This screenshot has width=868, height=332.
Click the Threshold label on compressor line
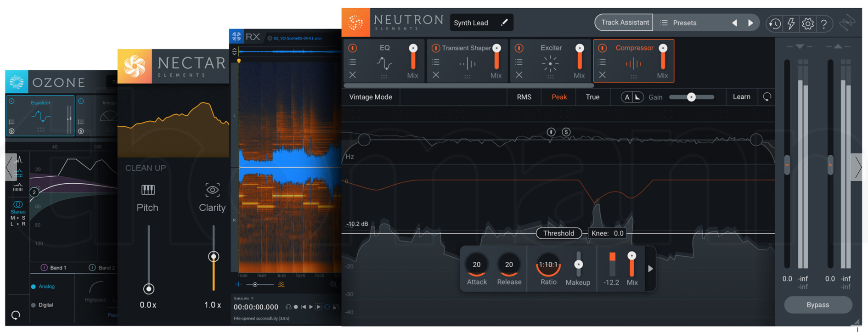tap(558, 233)
